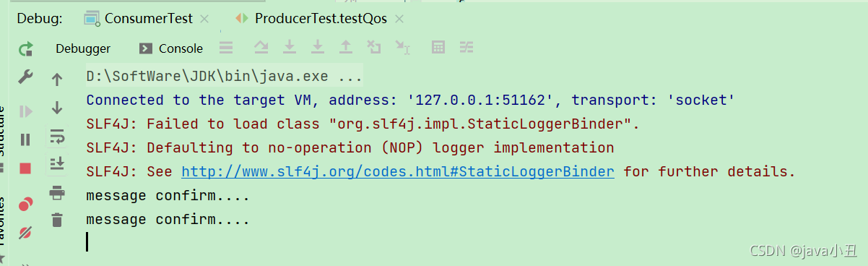
Task: Clear all console output trash icon
Action: pyautogui.click(x=57, y=220)
